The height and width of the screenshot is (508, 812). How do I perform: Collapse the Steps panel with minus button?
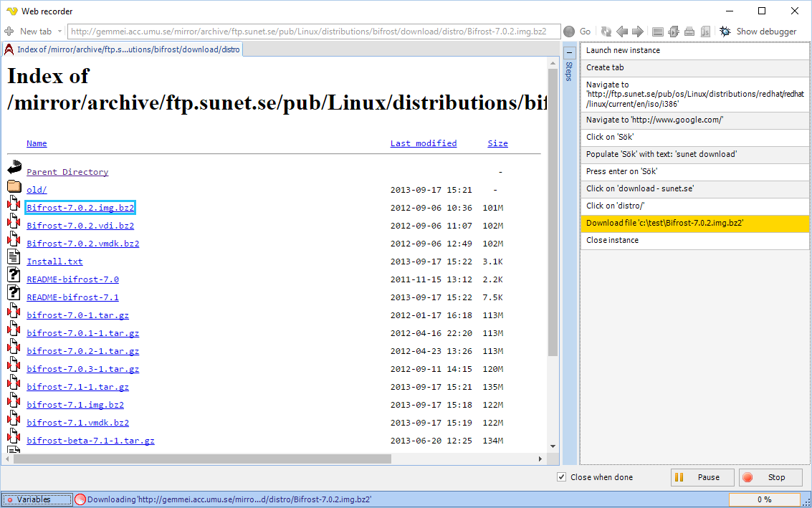click(569, 52)
